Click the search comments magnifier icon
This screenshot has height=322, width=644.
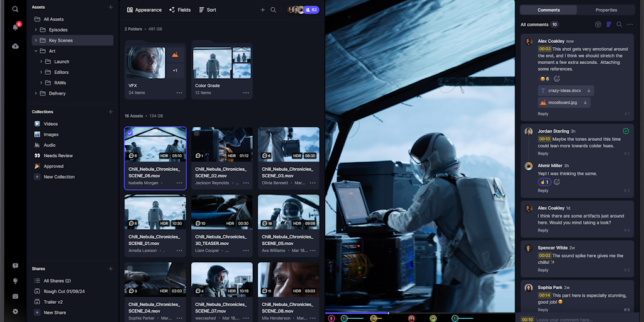tap(619, 25)
